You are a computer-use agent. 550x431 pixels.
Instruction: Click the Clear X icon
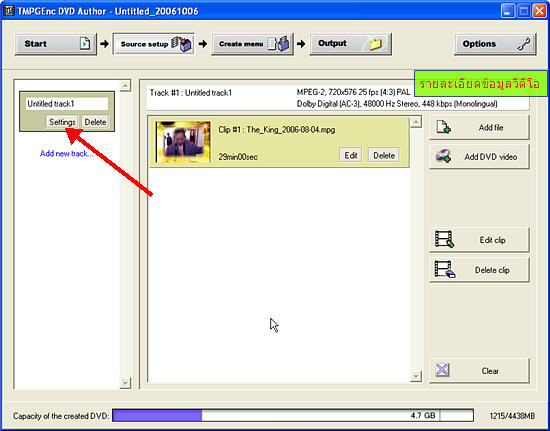tap(442, 370)
